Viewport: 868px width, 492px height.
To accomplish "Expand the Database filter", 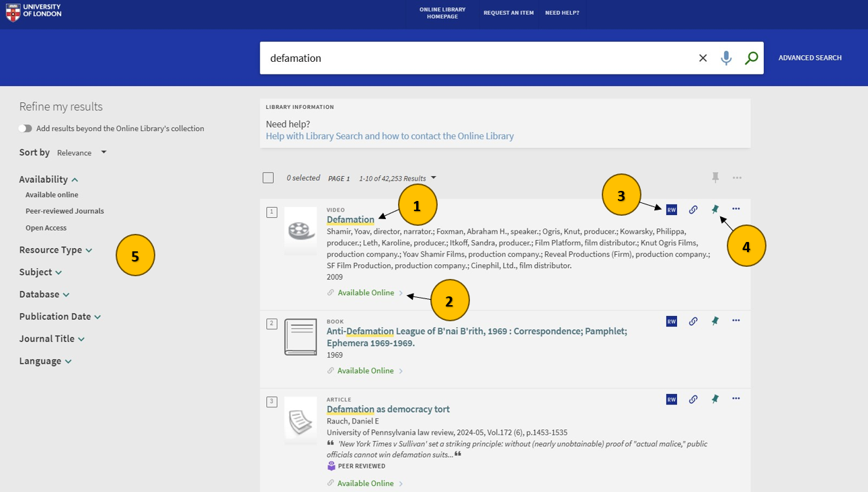I will (44, 294).
